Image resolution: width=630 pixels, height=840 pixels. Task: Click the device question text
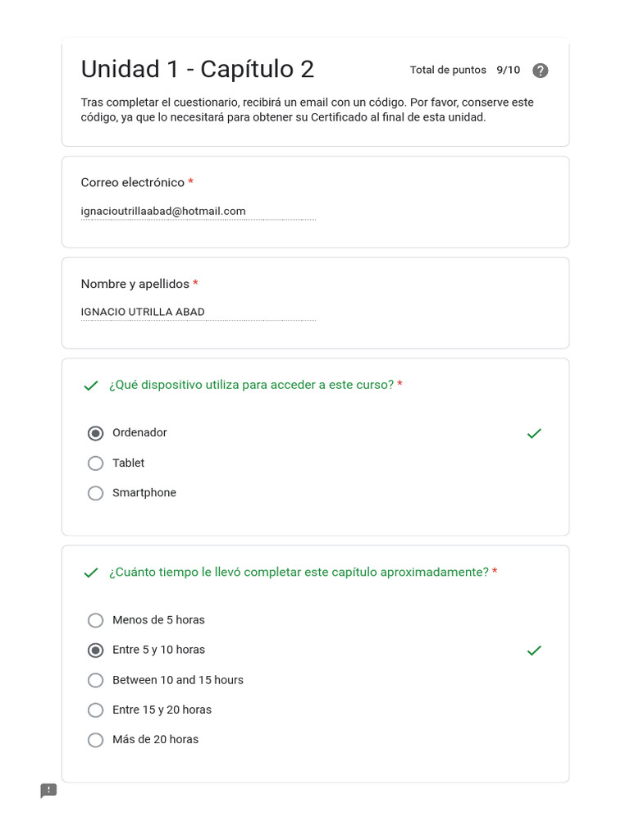tap(251, 386)
